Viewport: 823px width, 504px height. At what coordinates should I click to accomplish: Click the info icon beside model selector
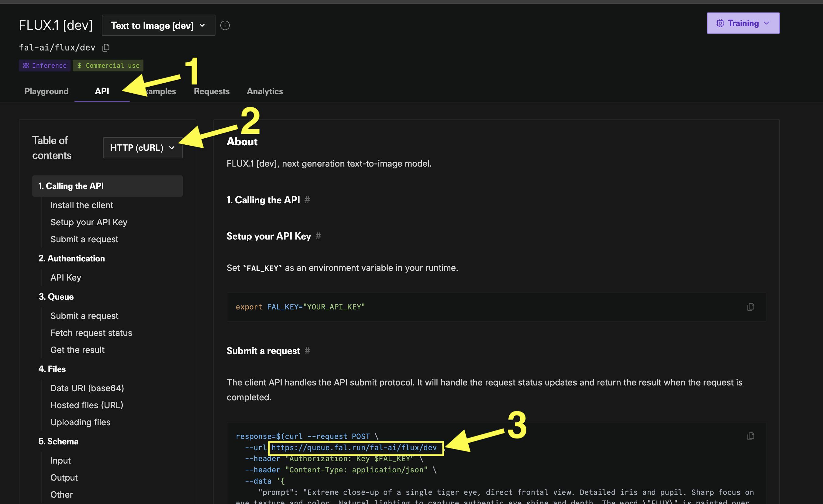point(225,26)
